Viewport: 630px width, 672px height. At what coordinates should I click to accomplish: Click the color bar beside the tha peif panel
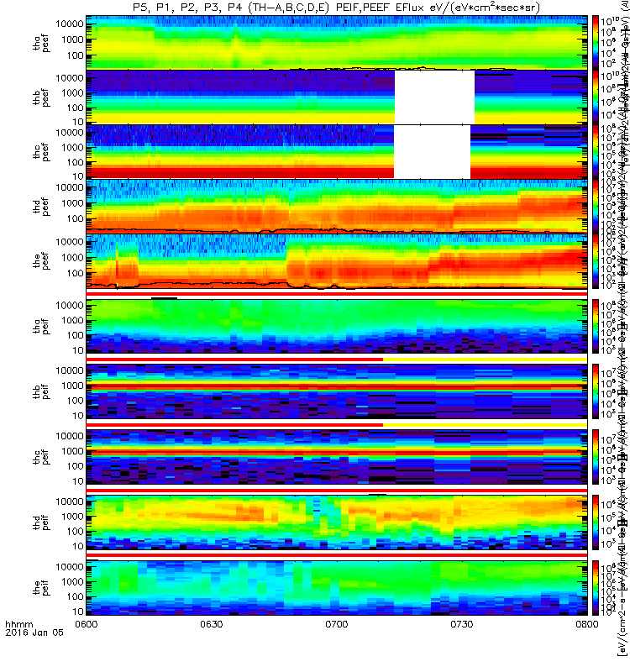596,326
